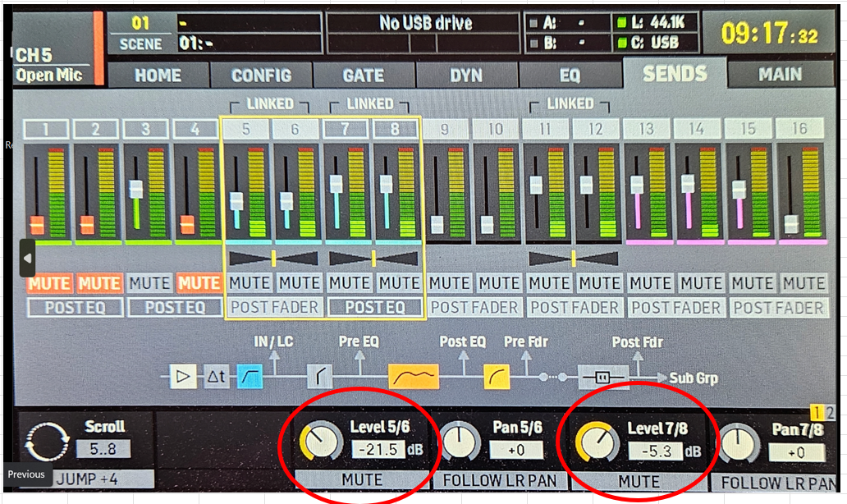Click the Level 5/6 knob
The height and width of the screenshot is (504, 847).
(321, 442)
